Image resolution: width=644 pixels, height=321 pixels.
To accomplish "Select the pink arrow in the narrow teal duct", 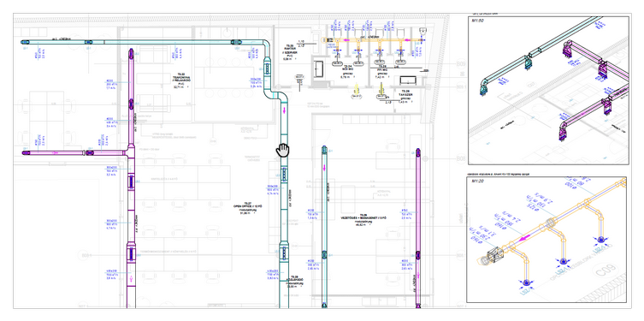I will point(324,167).
